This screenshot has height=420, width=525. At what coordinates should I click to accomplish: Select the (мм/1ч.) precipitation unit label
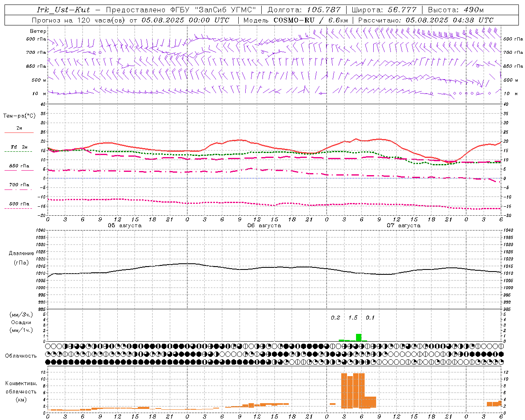coord(21,330)
